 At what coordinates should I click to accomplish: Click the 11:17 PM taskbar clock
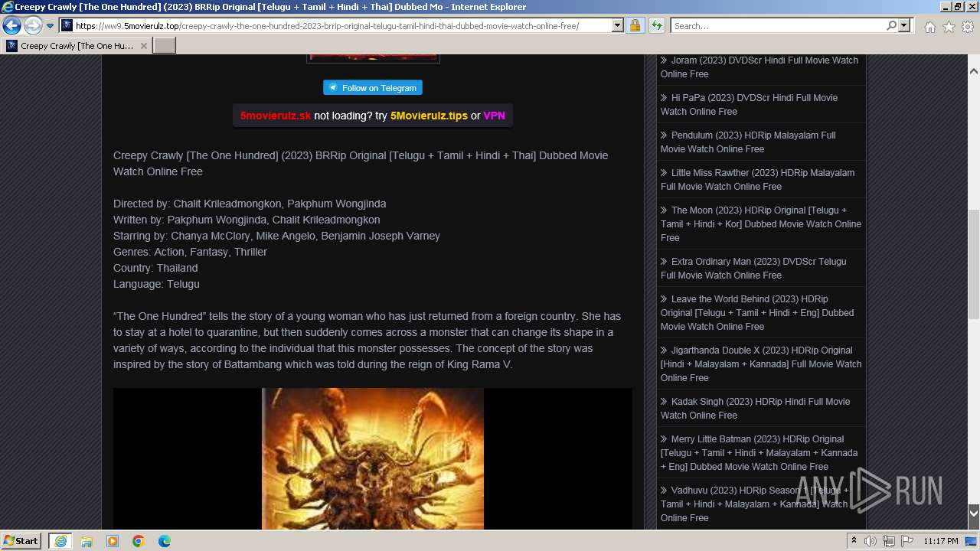[x=941, y=541]
